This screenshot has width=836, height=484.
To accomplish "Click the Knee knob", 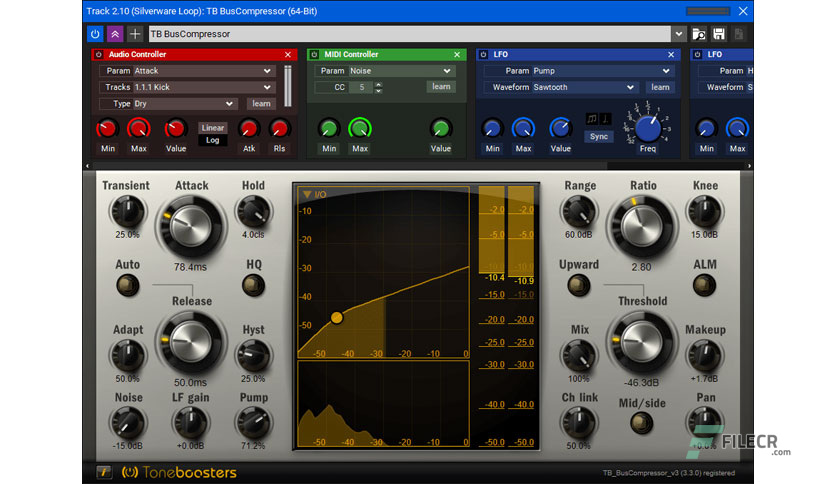I will 704,212.
